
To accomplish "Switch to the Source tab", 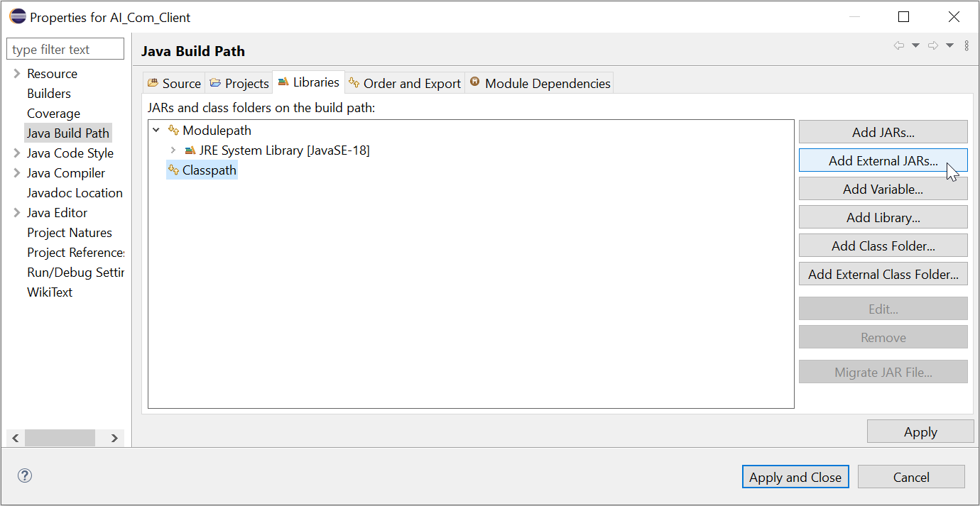I will (x=174, y=83).
